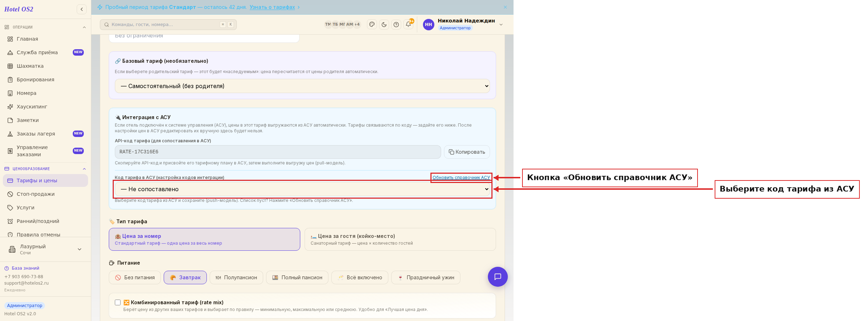The height and width of the screenshot is (321, 868).
Task: Choose Без питания meal option
Action: click(x=135, y=277)
